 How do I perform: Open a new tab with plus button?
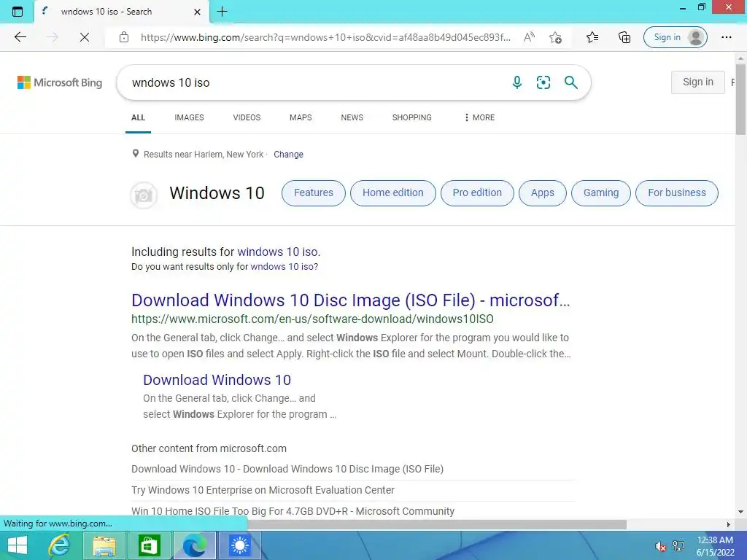tap(222, 12)
